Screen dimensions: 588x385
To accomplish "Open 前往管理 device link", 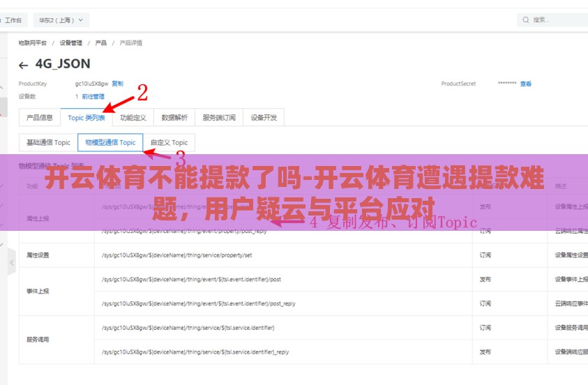I will [x=93, y=96].
